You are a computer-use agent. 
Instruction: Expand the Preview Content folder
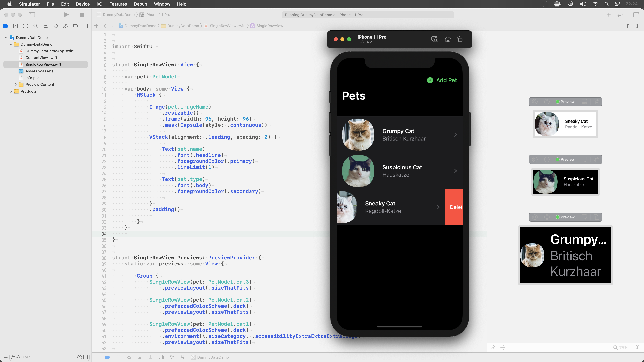pos(16,84)
